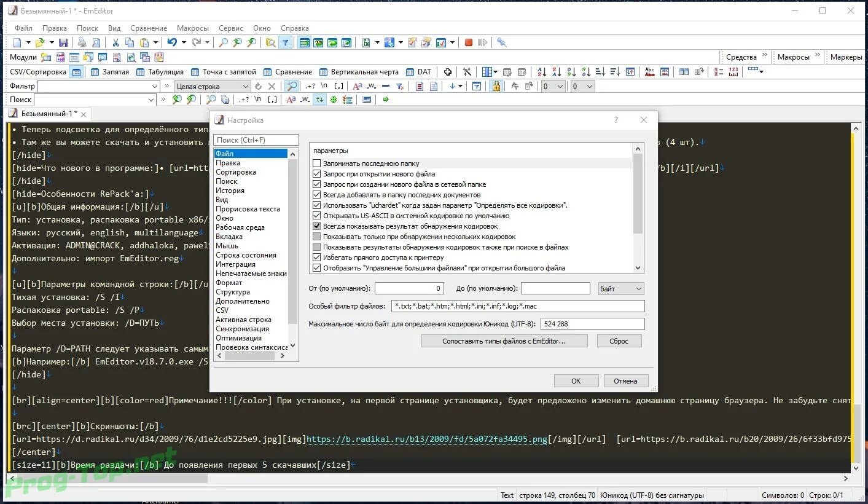Click the Сброс button
Image resolution: width=868 pixels, height=504 pixels.
(x=619, y=341)
